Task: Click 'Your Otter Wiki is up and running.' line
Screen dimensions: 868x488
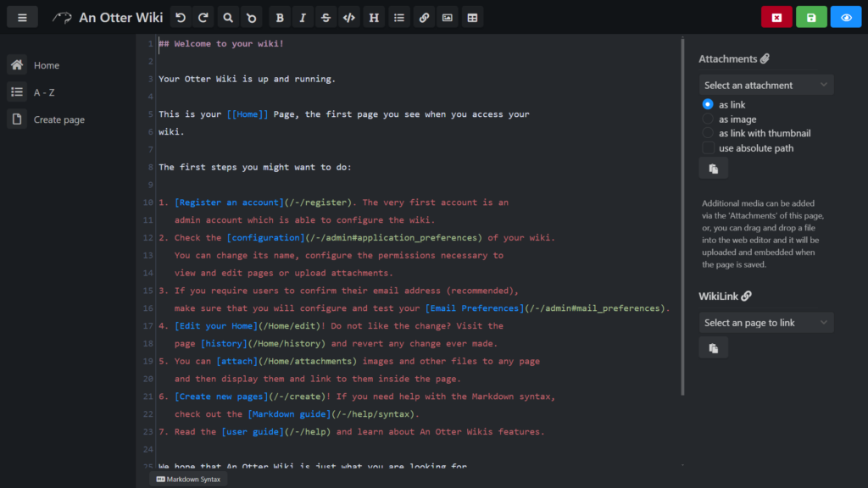Action: tap(248, 79)
